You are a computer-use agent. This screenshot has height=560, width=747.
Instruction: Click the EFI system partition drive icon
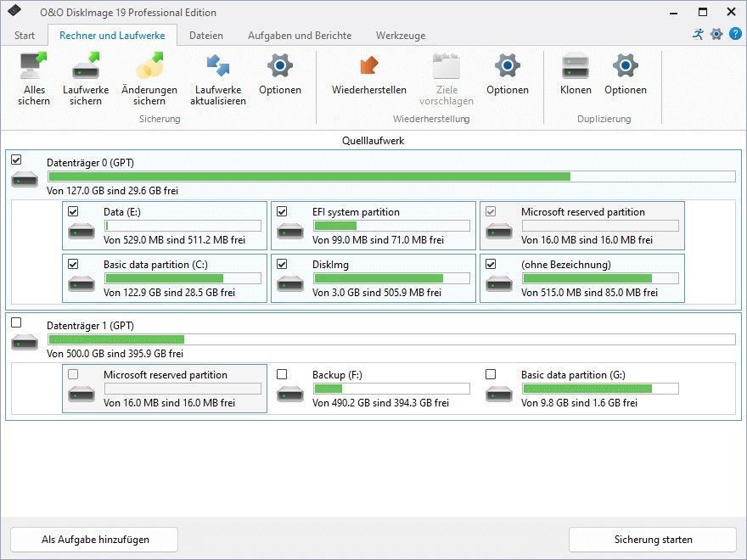click(x=290, y=232)
